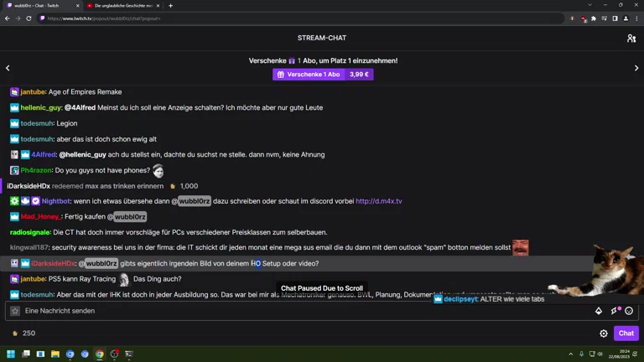Click the subscriber crown badge beside hellenic_guy
644x362 pixels.
point(14,107)
